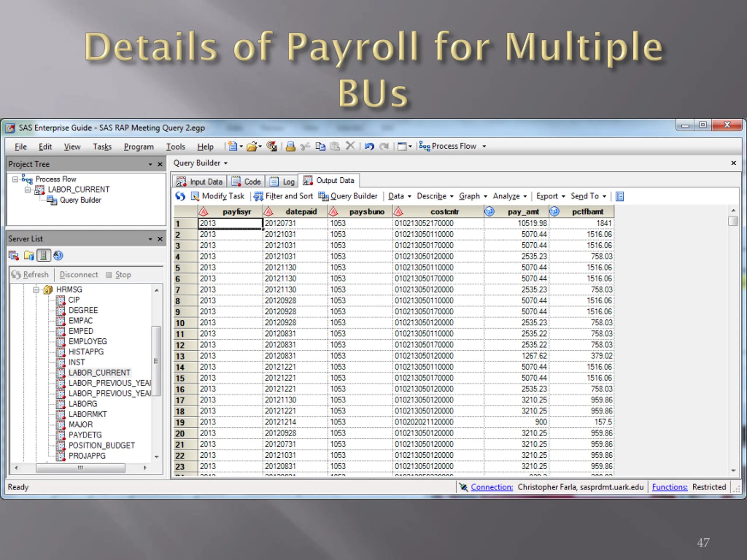Open the Export dropdown

pyautogui.click(x=550, y=196)
